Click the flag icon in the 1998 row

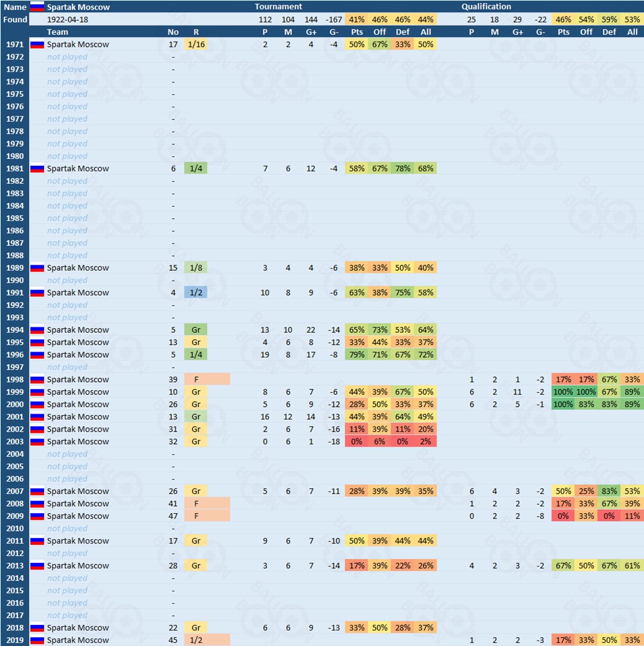pos(37,380)
